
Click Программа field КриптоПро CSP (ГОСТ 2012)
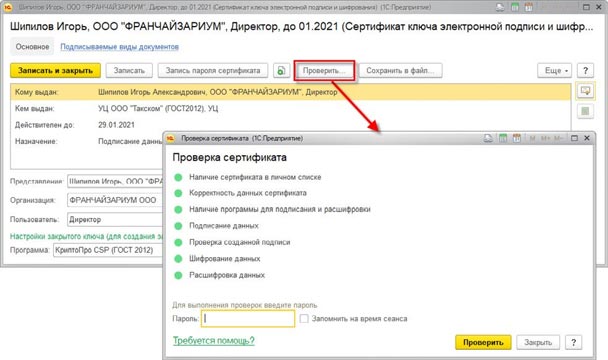point(108,250)
